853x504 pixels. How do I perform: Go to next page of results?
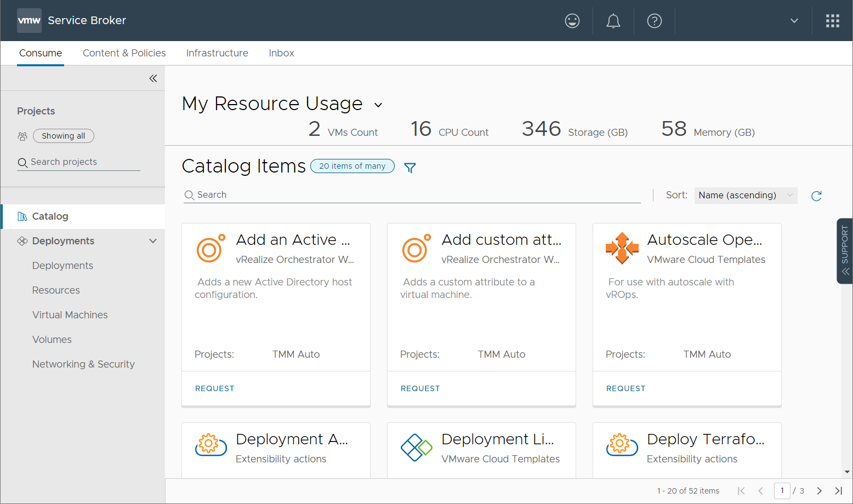click(x=820, y=491)
